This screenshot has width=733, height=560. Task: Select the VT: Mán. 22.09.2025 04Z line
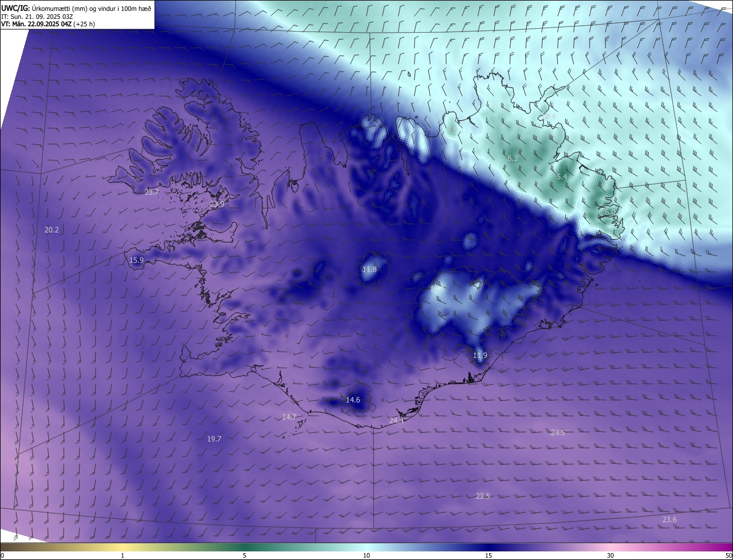pyautogui.click(x=48, y=24)
